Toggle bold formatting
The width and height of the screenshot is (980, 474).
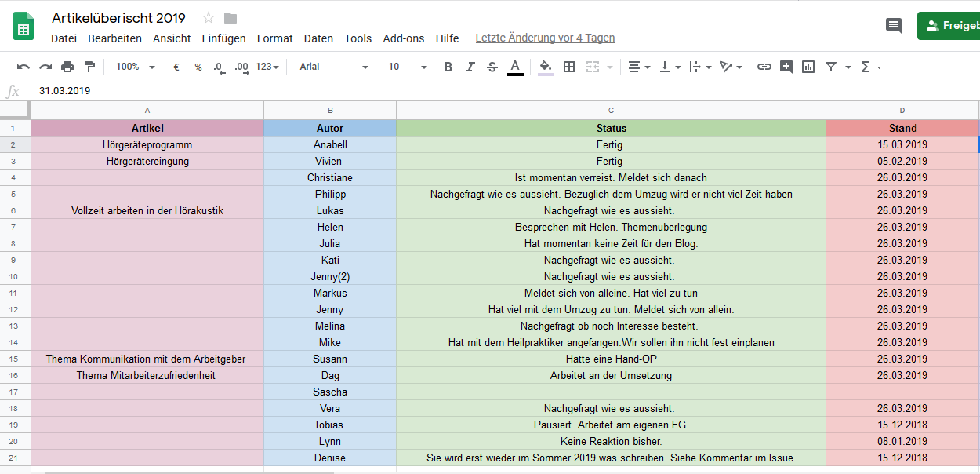(x=448, y=67)
